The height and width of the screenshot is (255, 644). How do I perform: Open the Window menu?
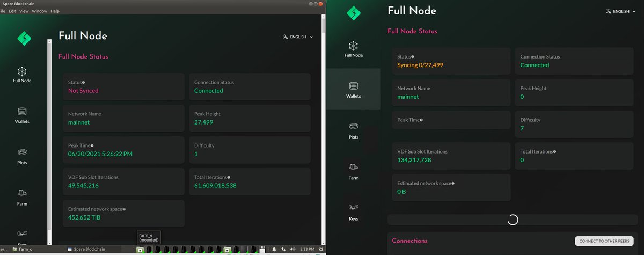pos(39,11)
